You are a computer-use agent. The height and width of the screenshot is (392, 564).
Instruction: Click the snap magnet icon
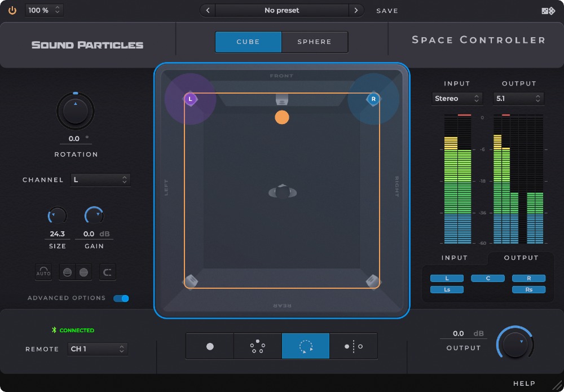click(107, 272)
